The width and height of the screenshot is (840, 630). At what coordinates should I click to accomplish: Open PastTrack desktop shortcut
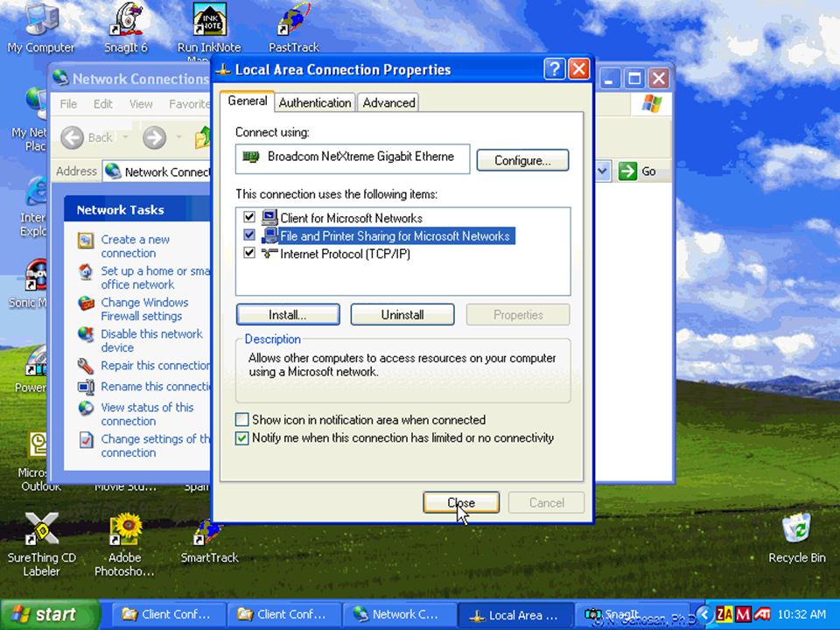point(294,27)
